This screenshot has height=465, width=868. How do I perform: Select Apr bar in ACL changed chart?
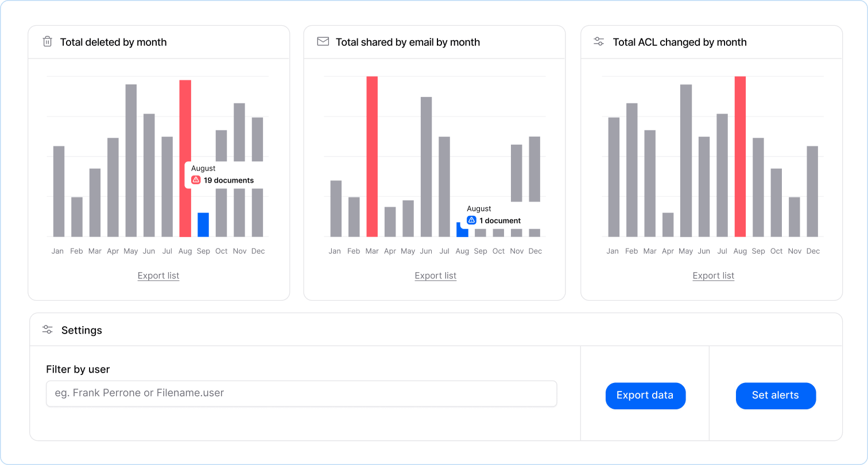(668, 224)
